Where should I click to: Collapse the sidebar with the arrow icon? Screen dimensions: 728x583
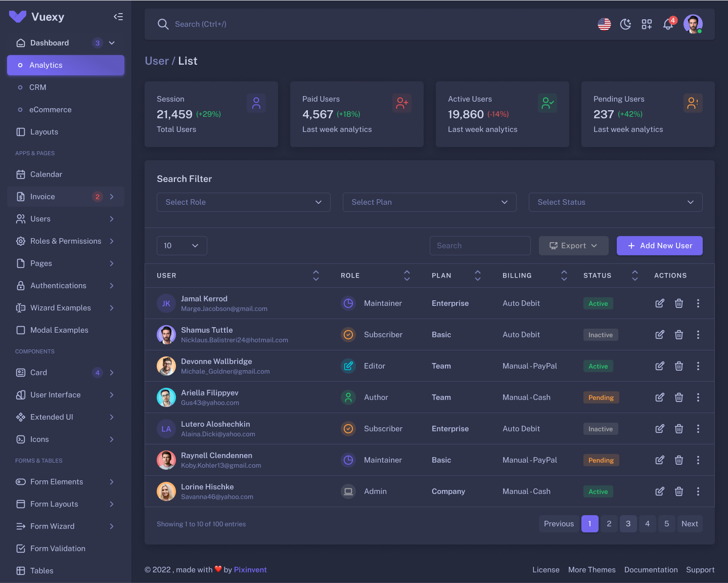point(118,16)
